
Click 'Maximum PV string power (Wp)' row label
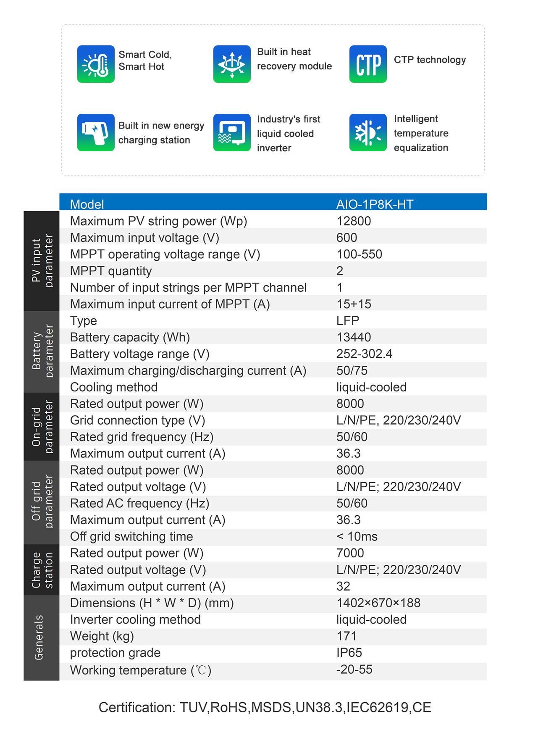click(x=159, y=221)
